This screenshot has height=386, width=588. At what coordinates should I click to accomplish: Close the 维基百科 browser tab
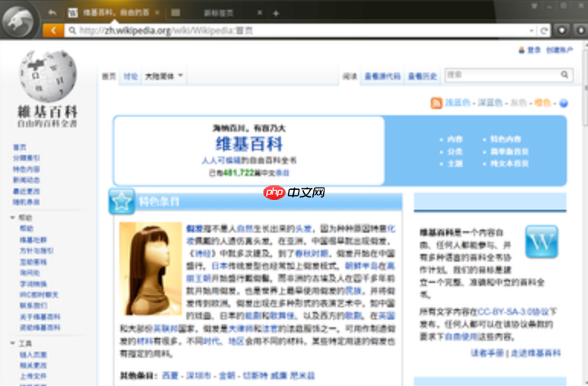click(157, 13)
